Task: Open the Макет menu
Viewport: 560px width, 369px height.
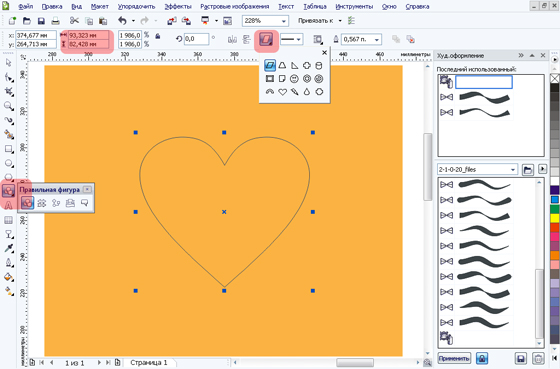Action: 100,6
